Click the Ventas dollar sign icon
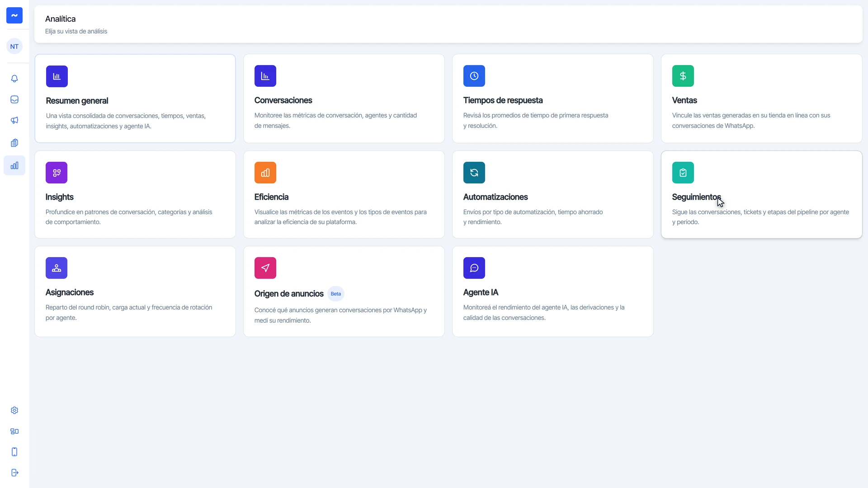This screenshot has height=488, width=868. point(683,76)
